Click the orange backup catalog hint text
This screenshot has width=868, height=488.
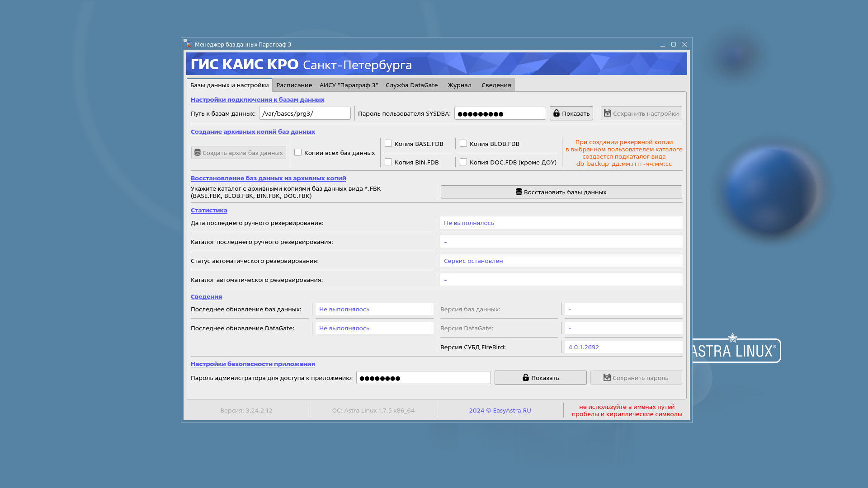[x=624, y=153]
